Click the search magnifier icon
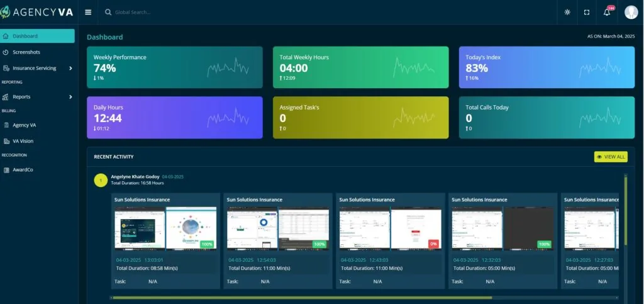This screenshot has height=304, width=644. click(x=108, y=13)
